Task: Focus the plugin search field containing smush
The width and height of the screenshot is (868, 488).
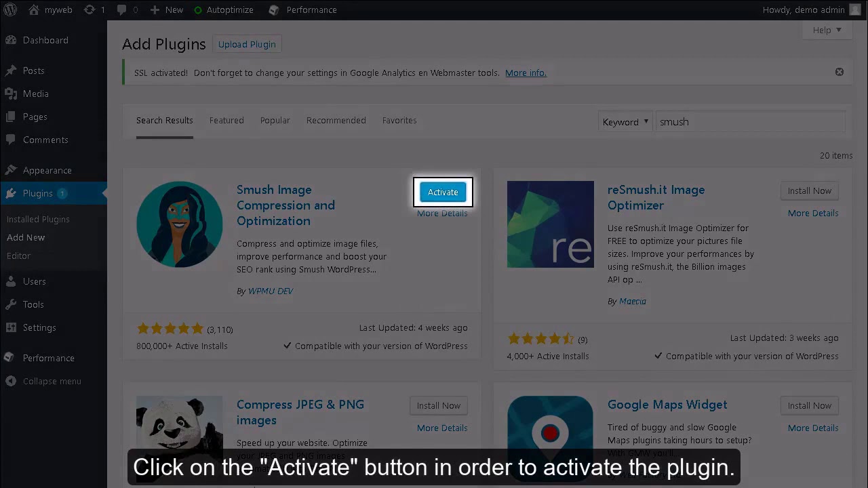Action: point(750,122)
